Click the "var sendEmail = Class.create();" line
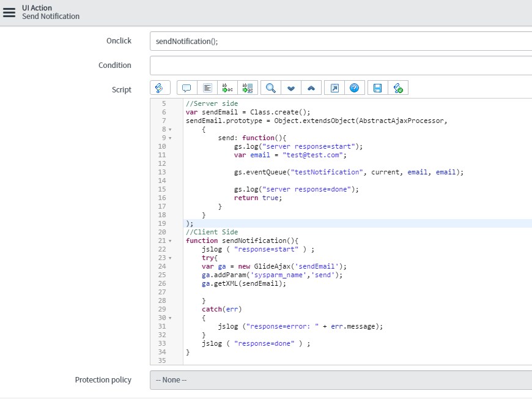Screen dimensions: 532x399 click(x=248, y=112)
